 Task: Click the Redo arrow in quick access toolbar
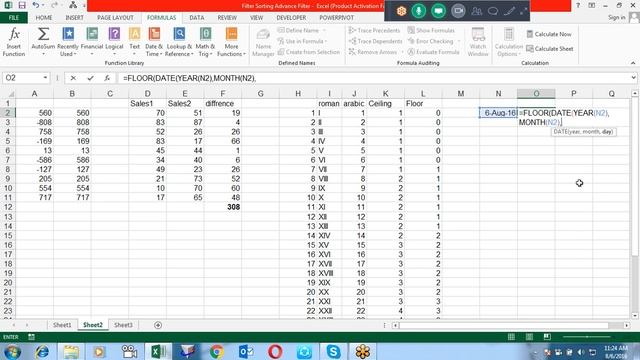tap(55, 5)
